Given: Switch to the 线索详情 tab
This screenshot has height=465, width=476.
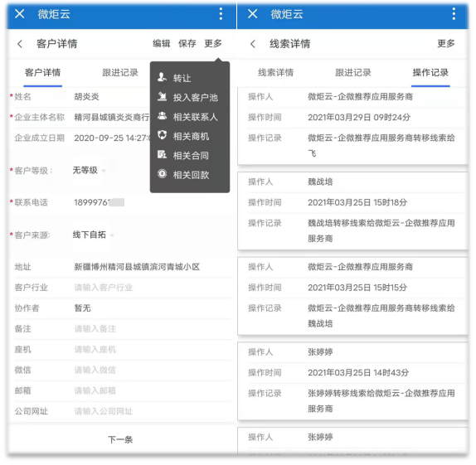Looking at the screenshot, I should tap(276, 73).
